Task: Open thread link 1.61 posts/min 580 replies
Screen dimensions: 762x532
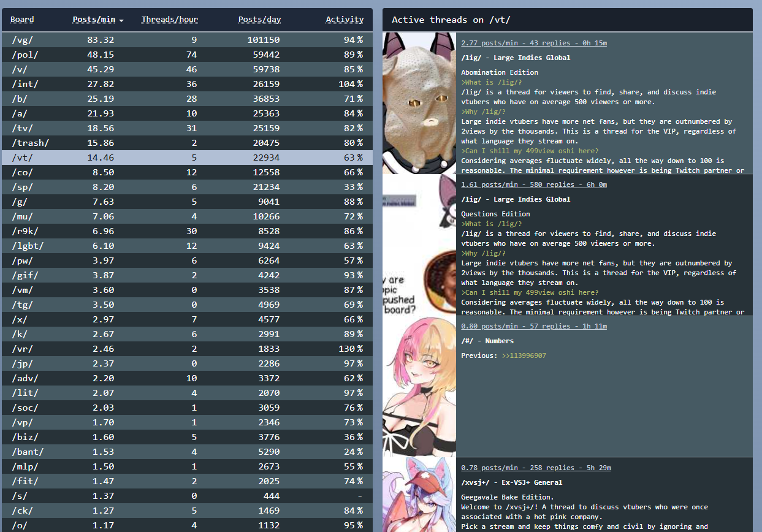Action: (x=534, y=184)
